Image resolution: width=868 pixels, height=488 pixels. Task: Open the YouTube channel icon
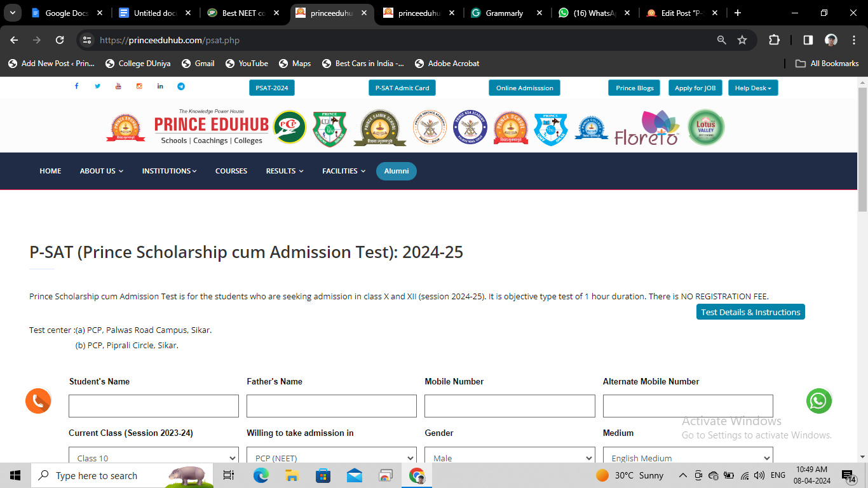click(x=118, y=86)
